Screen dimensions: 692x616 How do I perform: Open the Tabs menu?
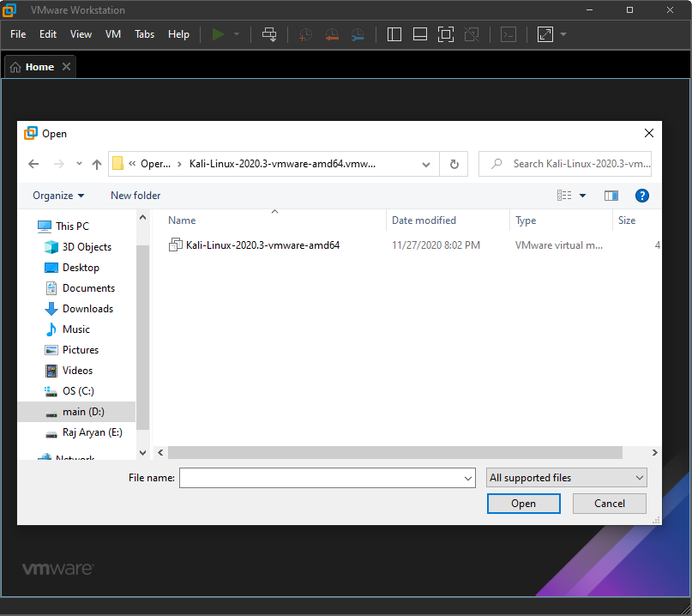click(x=144, y=34)
